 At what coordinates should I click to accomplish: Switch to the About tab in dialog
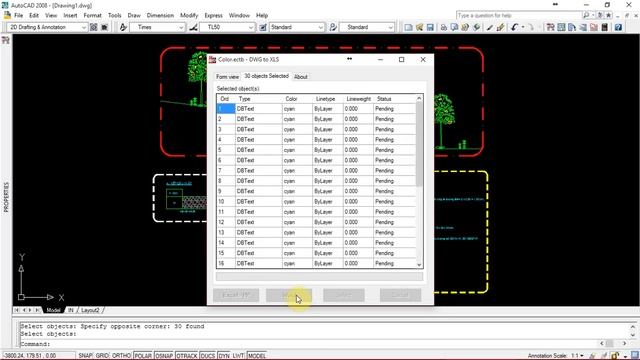click(x=301, y=77)
